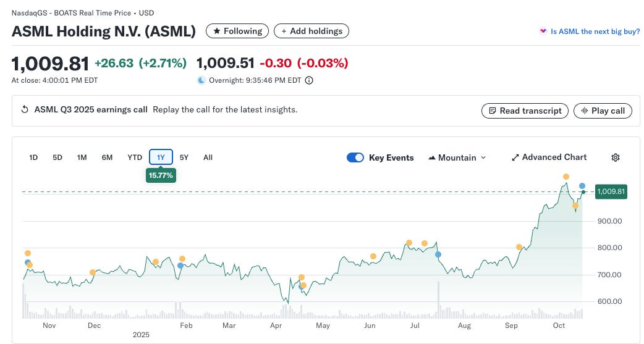Click the star Following button

[x=237, y=31]
